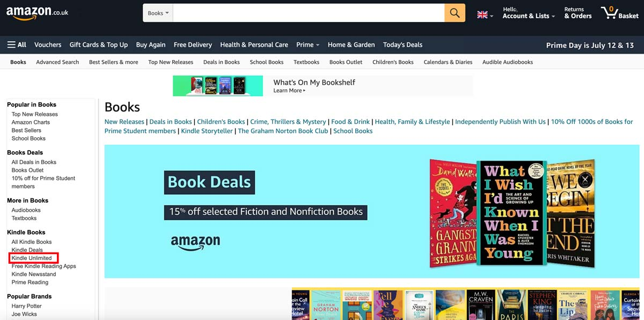This screenshot has height=320, width=644.
Task: Expand the Books search category dropdown
Action: click(158, 13)
